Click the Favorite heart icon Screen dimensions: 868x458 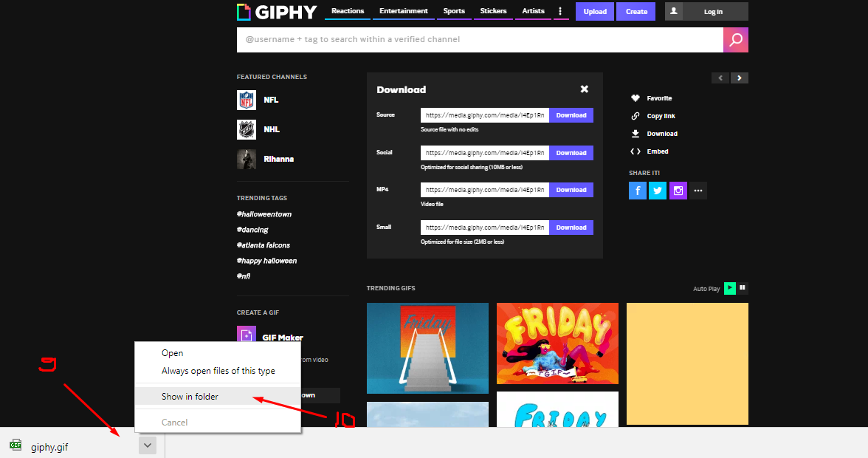(635, 98)
